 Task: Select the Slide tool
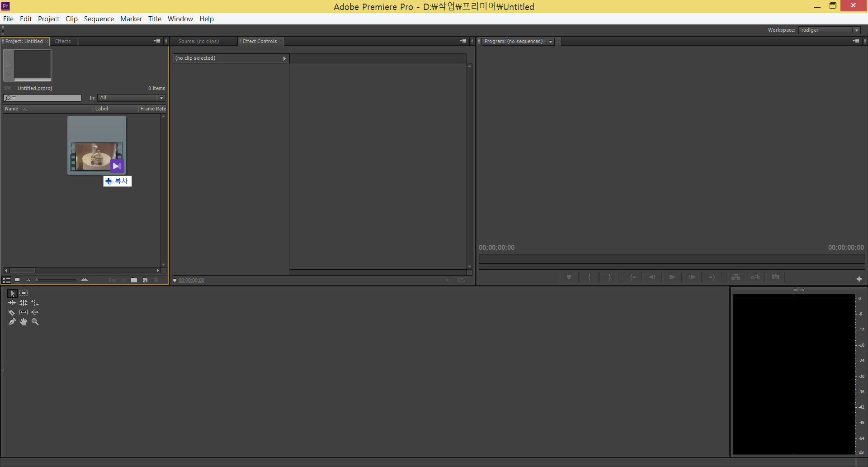click(x=35, y=312)
